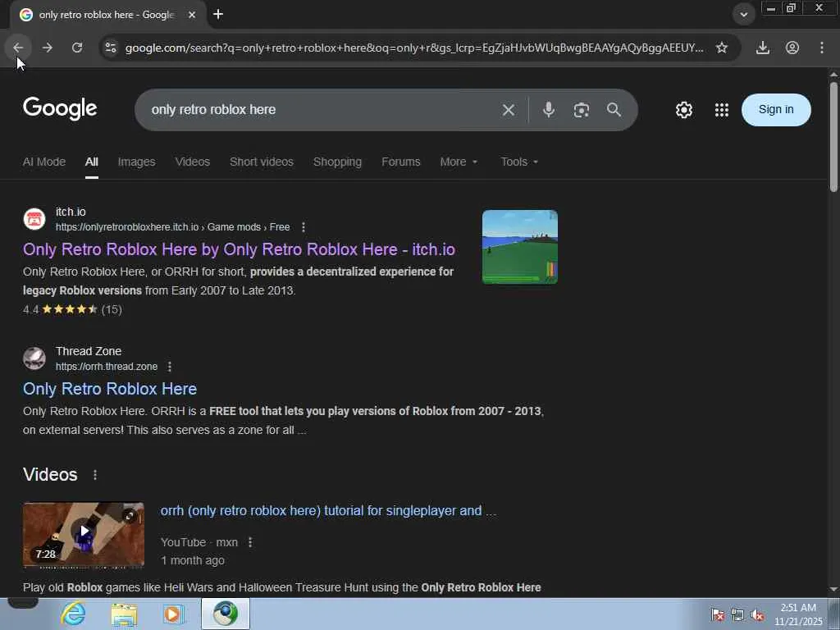The height and width of the screenshot is (630, 840).
Task: Bookmark this page with the star icon
Action: (722, 48)
